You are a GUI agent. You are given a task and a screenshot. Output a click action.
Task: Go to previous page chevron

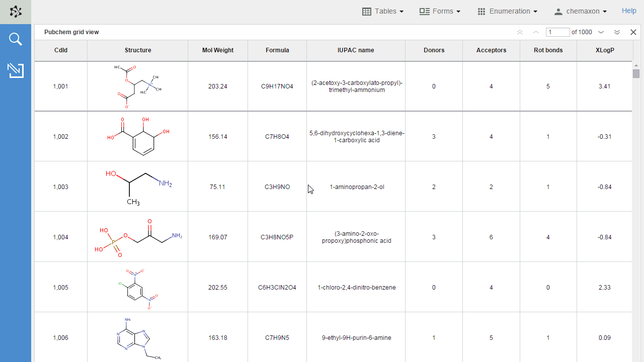536,32
